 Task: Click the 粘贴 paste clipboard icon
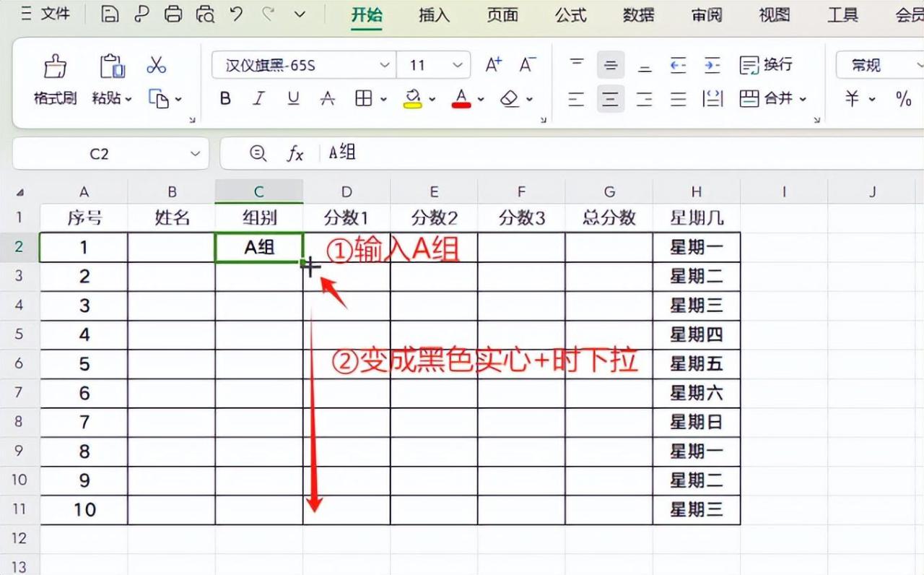coord(111,66)
